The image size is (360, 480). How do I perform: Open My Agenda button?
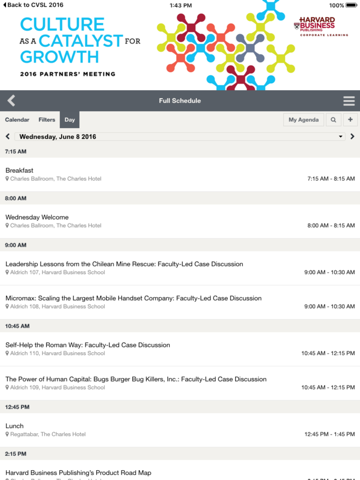(304, 120)
